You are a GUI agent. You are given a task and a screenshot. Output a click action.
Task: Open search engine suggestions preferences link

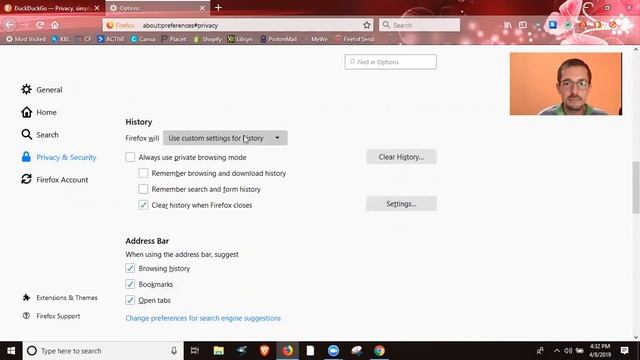(x=203, y=318)
